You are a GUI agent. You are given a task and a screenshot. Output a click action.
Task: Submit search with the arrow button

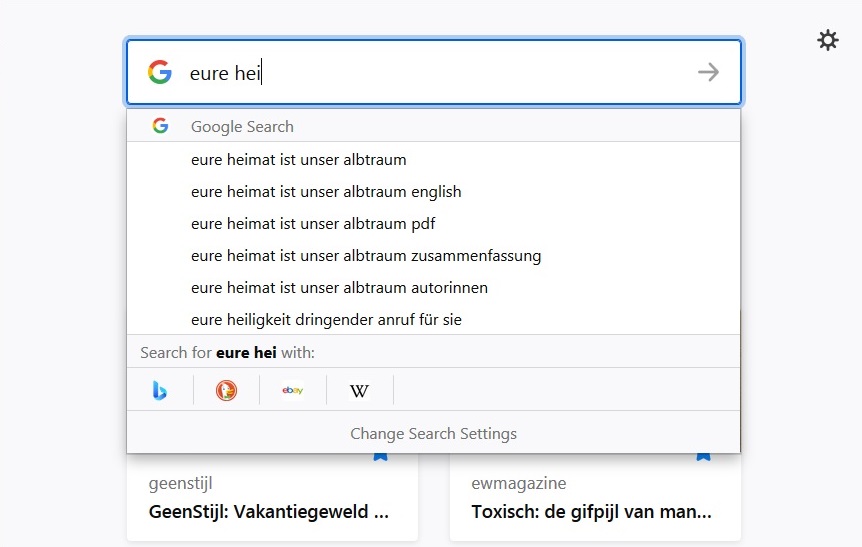point(708,72)
